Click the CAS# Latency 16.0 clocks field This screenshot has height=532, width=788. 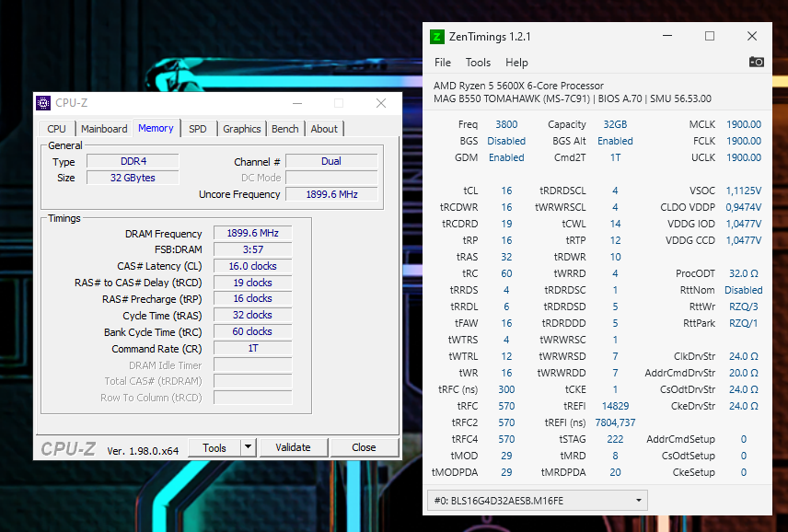tap(253, 266)
